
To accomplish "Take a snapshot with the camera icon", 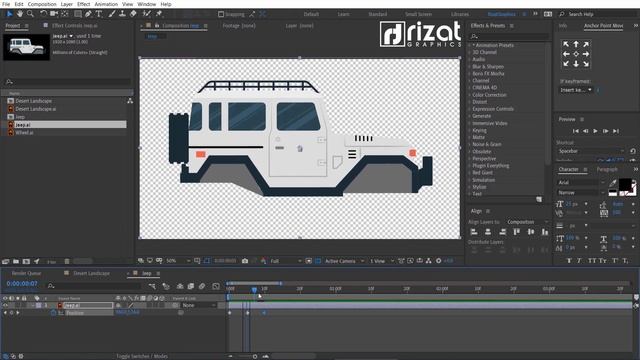I will click(x=245, y=261).
